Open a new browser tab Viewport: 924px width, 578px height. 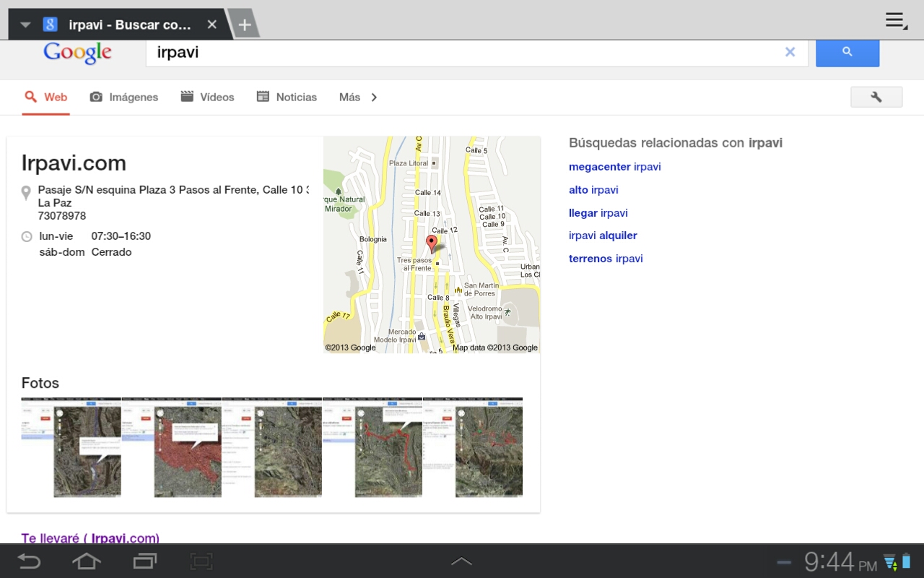pos(245,25)
